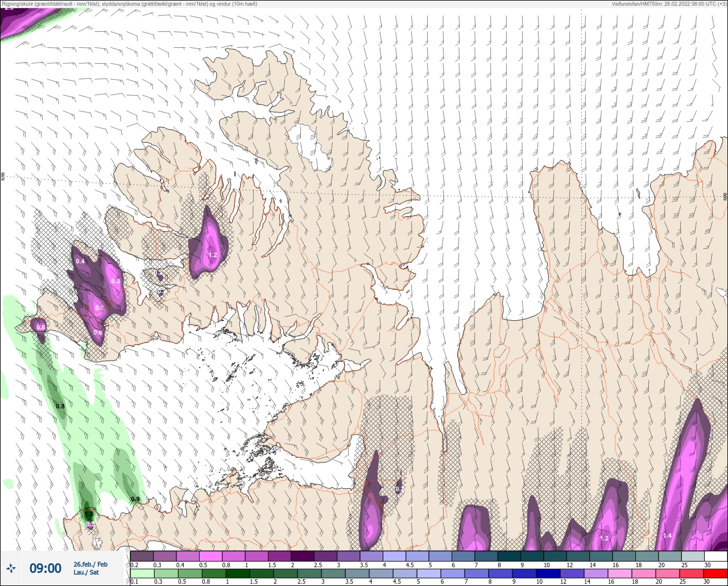Select the bottom-row legend swatch labeled 0.5
Screen dimensions: 728x586
pos(189,573)
